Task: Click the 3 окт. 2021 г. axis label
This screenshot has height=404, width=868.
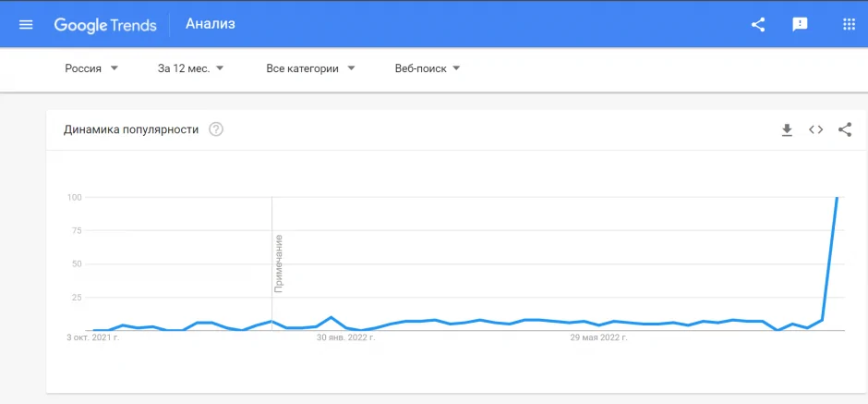Action: click(x=93, y=338)
